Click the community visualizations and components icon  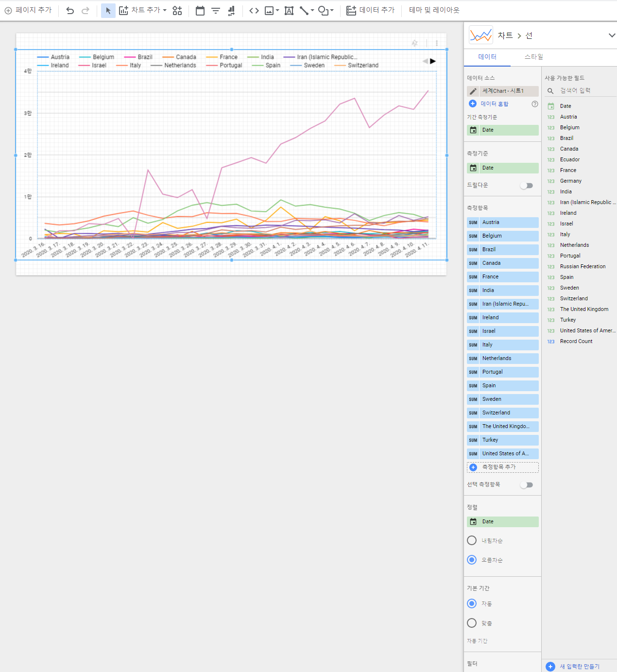click(177, 10)
